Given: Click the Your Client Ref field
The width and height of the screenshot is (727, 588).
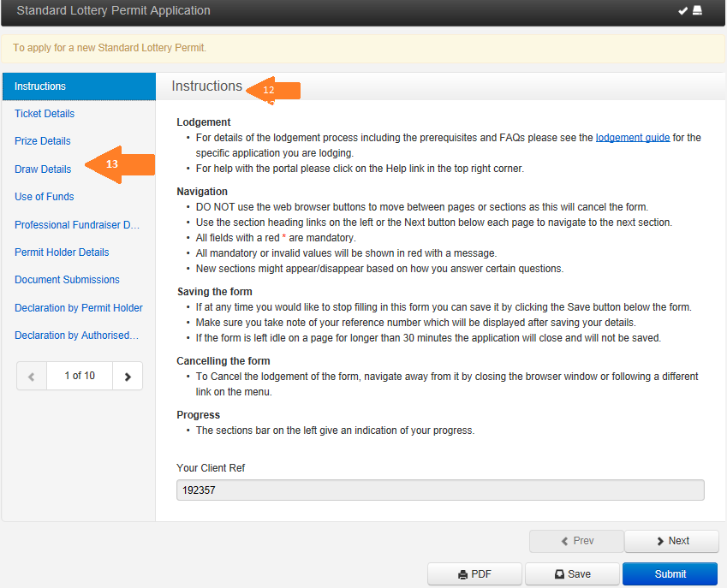Looking at the screenshot, I should click(x=440, y=490).
